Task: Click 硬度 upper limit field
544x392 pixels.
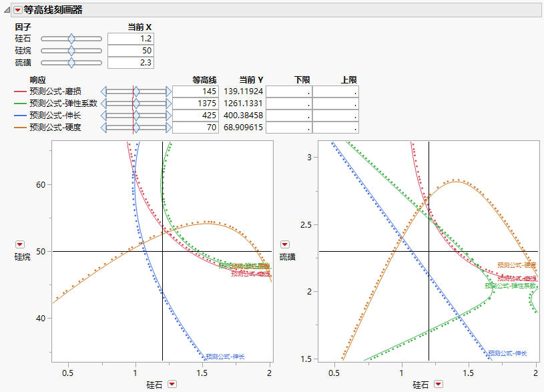Action: coord(336,128)
